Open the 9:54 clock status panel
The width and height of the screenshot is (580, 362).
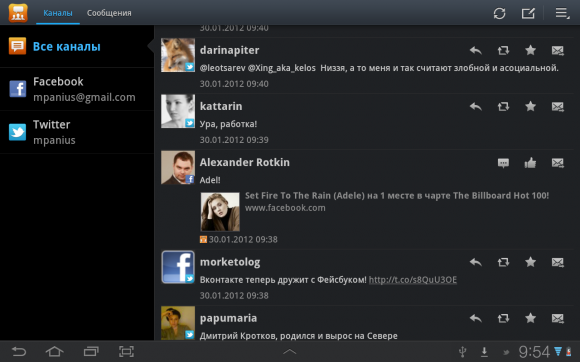[x=534, y=352]
